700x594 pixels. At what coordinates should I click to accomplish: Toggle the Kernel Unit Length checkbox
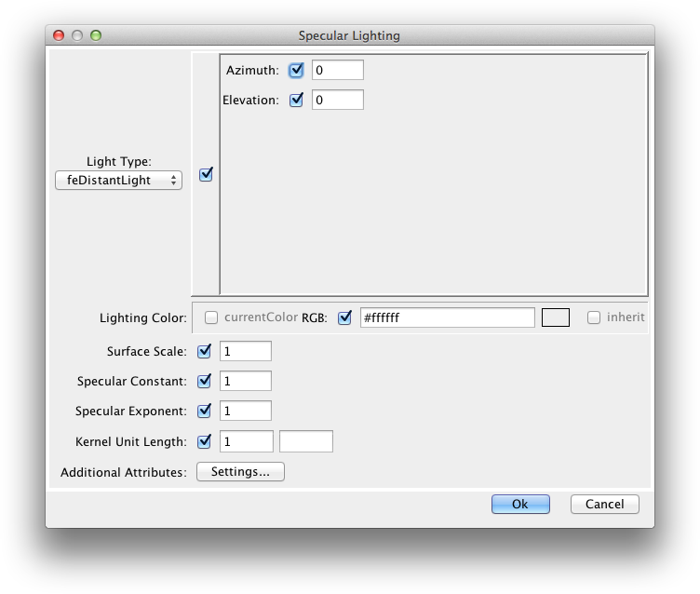(205, 441)
